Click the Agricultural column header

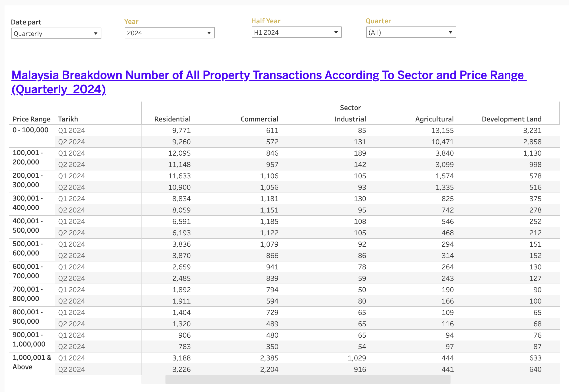[434, 119]
